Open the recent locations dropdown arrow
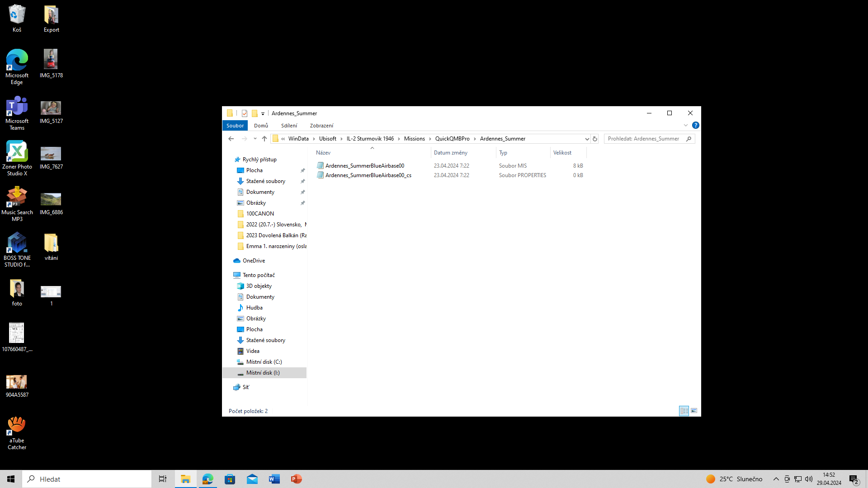The height and width of the screenshot is (488, 868). click(255, 139)
